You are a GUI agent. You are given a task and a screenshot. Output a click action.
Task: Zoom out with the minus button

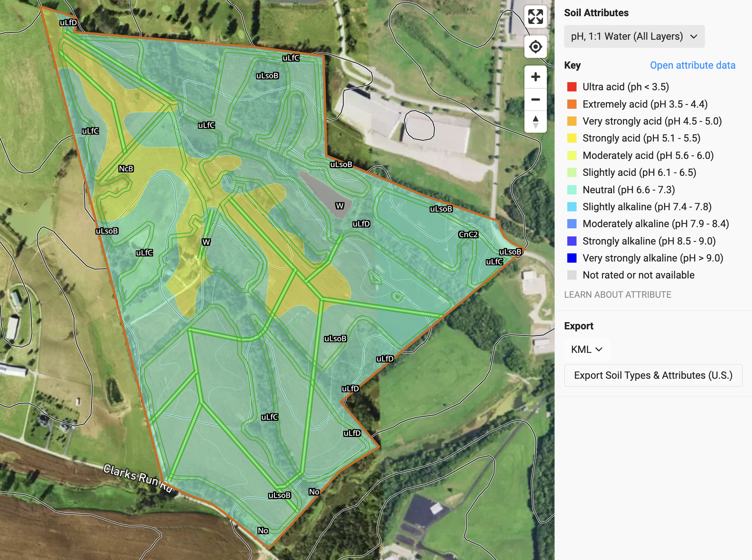(x=535, y=100)
